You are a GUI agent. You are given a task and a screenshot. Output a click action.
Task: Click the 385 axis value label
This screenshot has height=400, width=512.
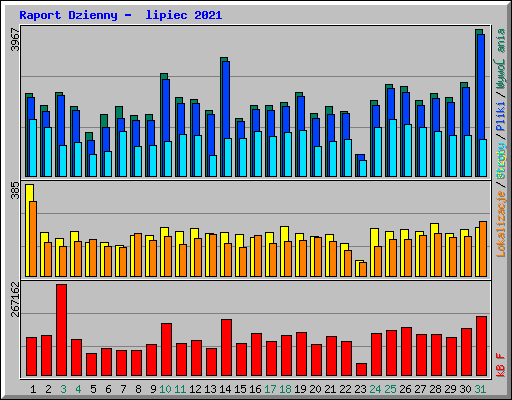coord(15,190)
